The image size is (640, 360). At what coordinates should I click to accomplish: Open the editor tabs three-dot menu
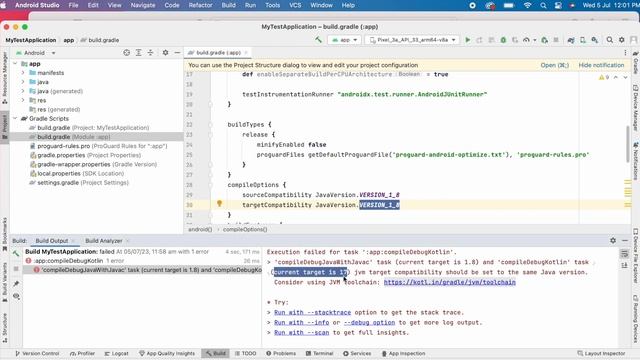coord(625,53)
